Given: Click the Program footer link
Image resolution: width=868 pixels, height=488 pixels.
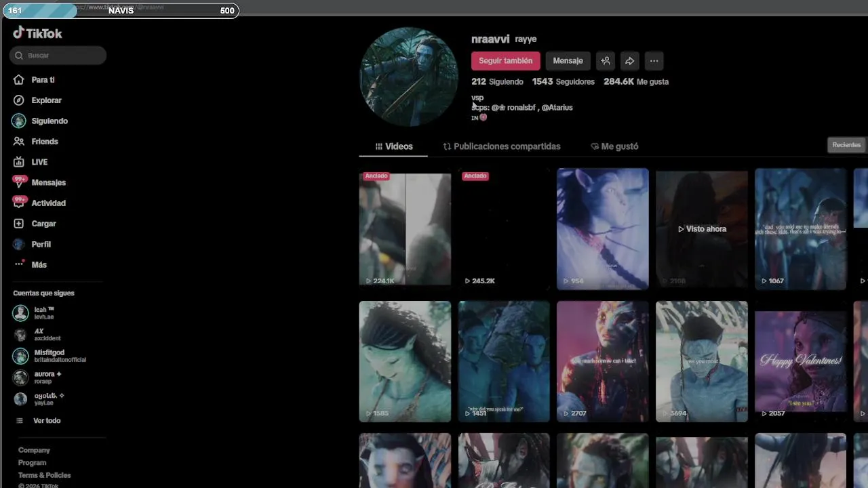Looking at the screenshot, I should pyautogui.click(x=32, y=463).
